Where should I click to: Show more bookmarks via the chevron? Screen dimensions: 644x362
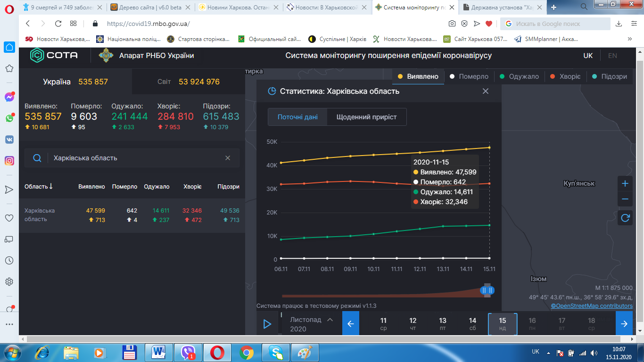click(630, 39)
